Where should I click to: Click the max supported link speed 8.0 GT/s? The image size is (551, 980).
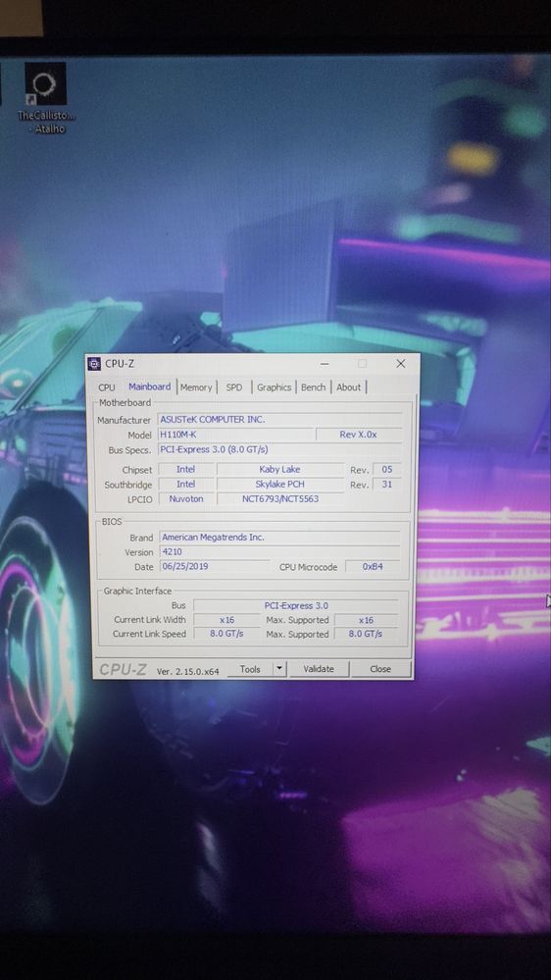pyautogui.click(x=366, y=634)
